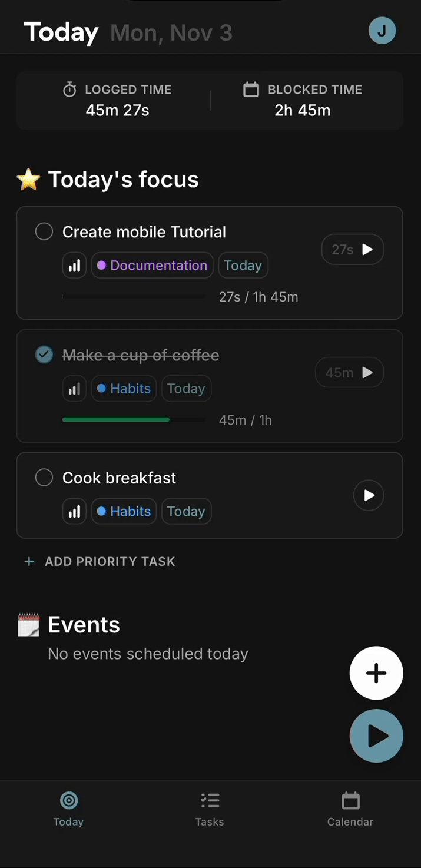
Task: Click the stopwatch icon next to Logged Time
Action: click(69, 90)
